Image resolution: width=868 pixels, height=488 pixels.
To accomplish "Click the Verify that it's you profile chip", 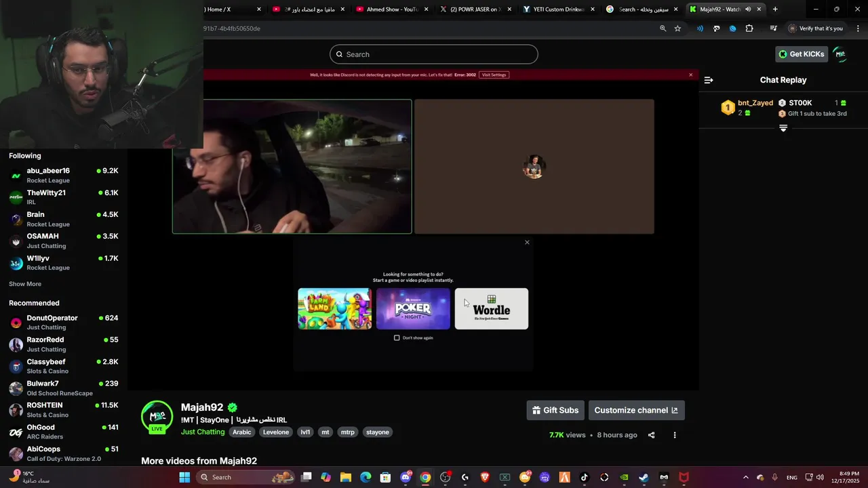I will pos(816,28).
